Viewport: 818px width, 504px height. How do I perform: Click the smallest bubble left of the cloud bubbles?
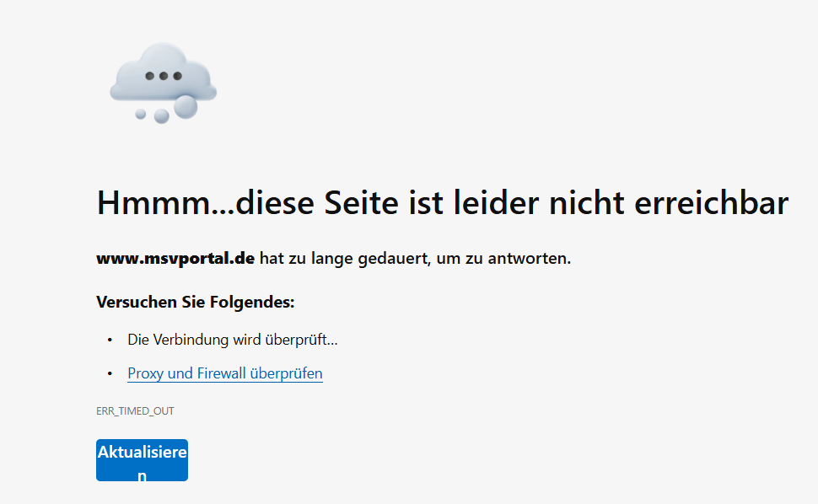tap(141, 114)
